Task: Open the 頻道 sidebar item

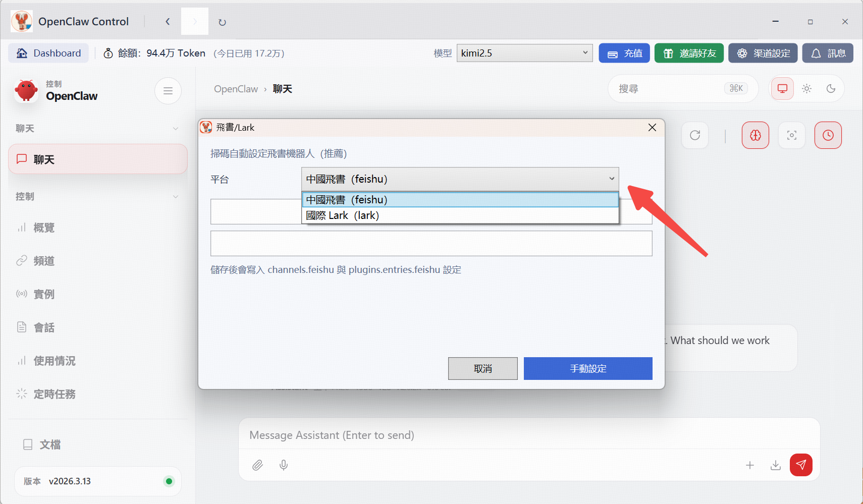Action: tap(44, 261)
